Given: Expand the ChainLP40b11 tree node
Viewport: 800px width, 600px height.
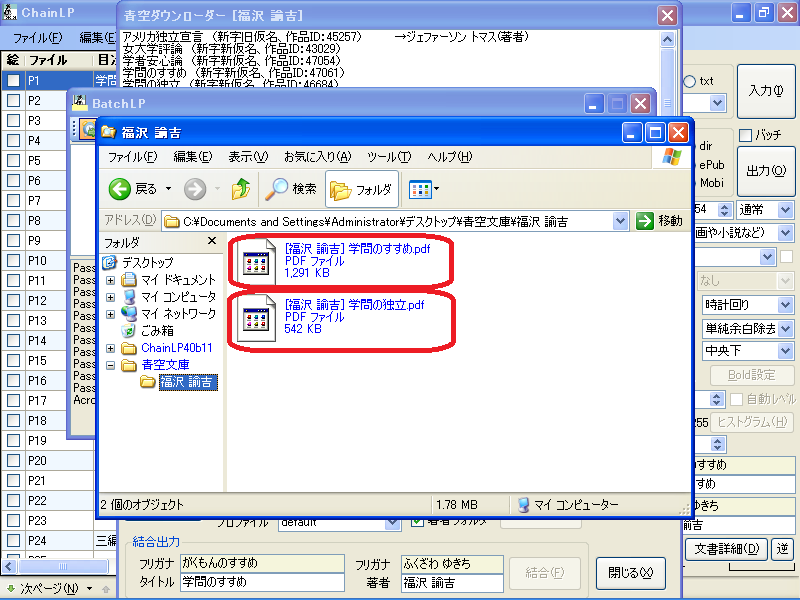Looking at the screenshot, I should pyautogui.click(x=110, y=348).
